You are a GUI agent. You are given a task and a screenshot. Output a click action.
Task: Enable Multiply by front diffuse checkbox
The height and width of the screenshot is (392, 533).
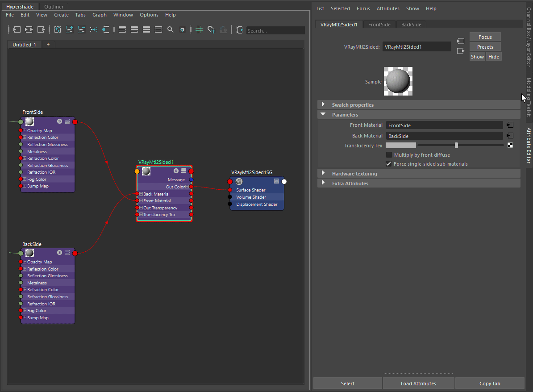(x=389, y=154)
